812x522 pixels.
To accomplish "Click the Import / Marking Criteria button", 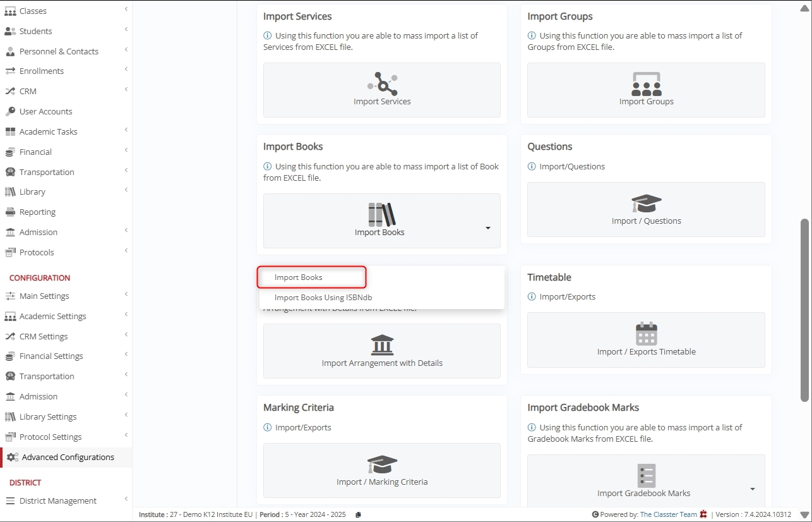I will (382, 471).
